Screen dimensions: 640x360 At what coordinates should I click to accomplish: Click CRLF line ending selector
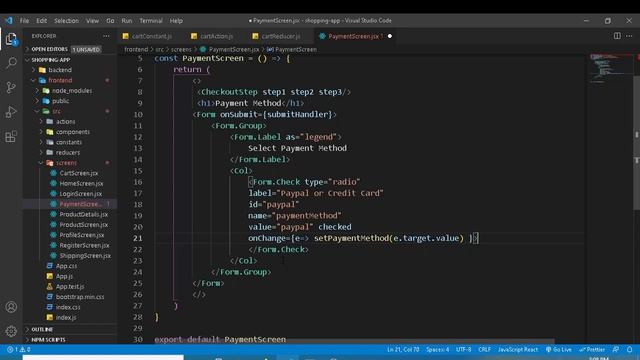[x=484, y=349]
